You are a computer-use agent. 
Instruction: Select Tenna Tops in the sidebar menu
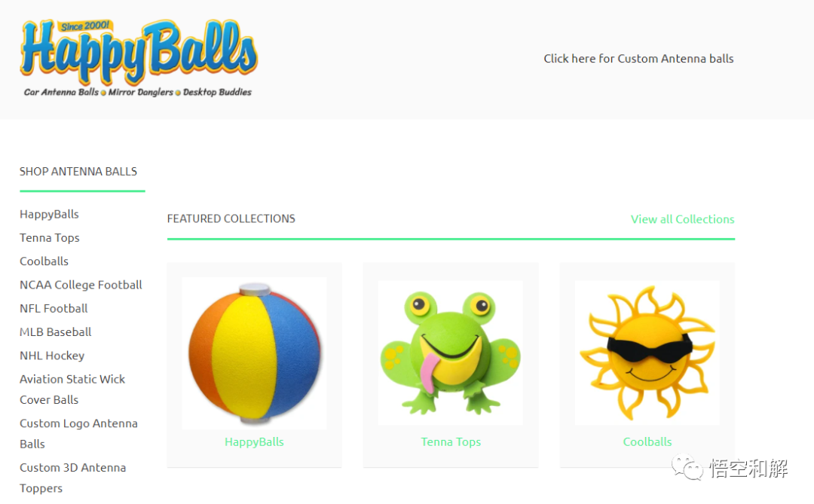[x=50, y=238]
